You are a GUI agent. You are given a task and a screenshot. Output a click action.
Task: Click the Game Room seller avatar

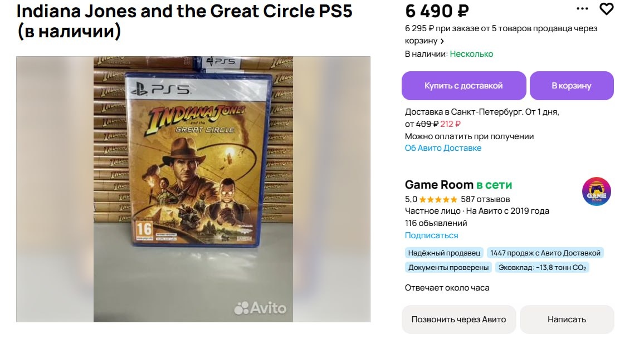(596, 192)
